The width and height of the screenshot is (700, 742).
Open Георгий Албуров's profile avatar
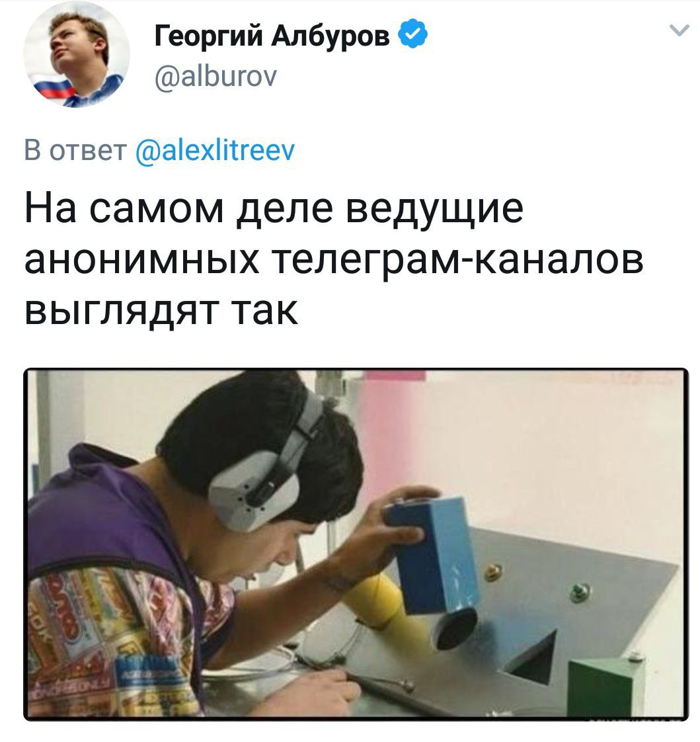(77, 54)
